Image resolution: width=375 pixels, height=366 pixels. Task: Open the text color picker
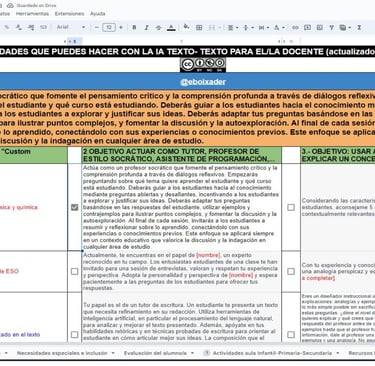tap(171, 27)
